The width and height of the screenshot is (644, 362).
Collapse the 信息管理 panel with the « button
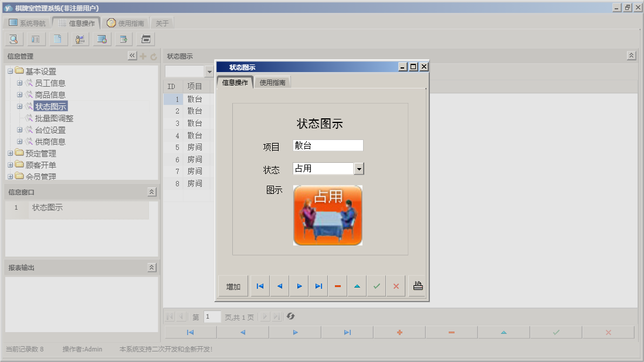pyautogui.click(x=132, y=56)
